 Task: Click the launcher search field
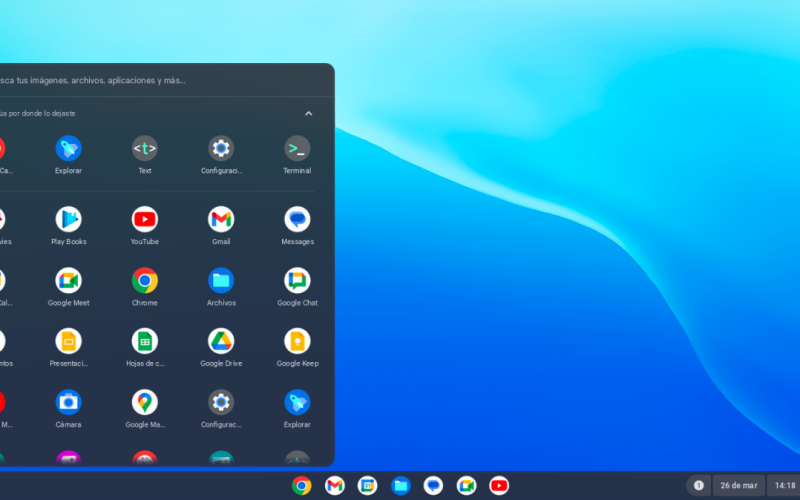167,80
